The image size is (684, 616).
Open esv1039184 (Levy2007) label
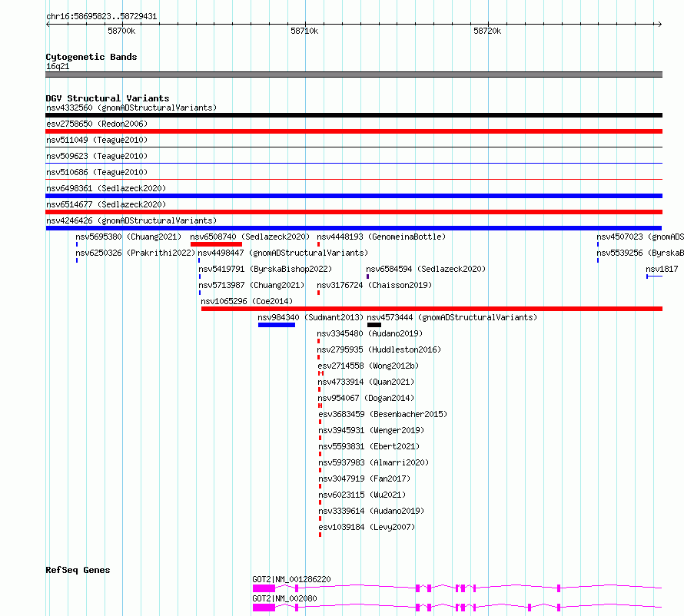click(367, 527)
